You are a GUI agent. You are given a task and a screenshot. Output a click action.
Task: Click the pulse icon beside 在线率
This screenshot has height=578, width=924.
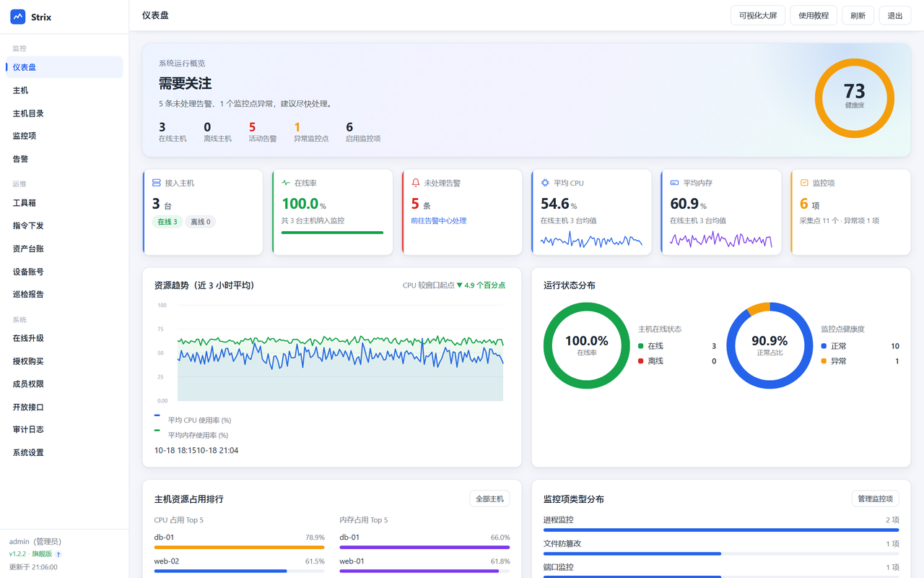(286, 183)
